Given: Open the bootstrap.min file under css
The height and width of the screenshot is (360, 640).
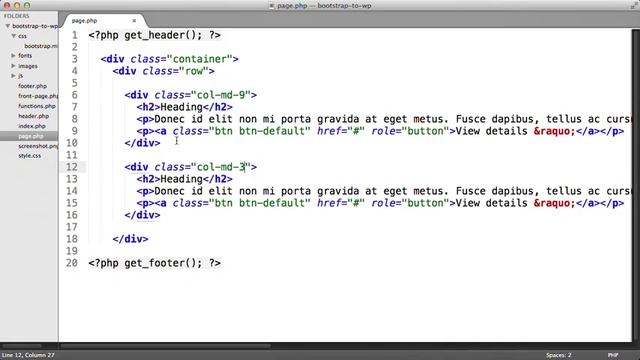Looking at the screenshot, I should [41, 46].
